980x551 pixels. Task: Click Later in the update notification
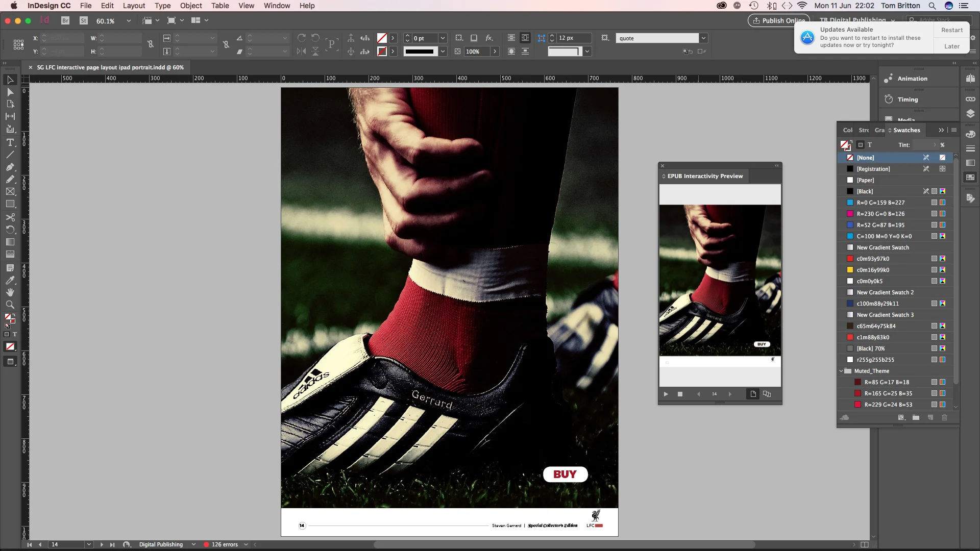(x=952, y=46)
